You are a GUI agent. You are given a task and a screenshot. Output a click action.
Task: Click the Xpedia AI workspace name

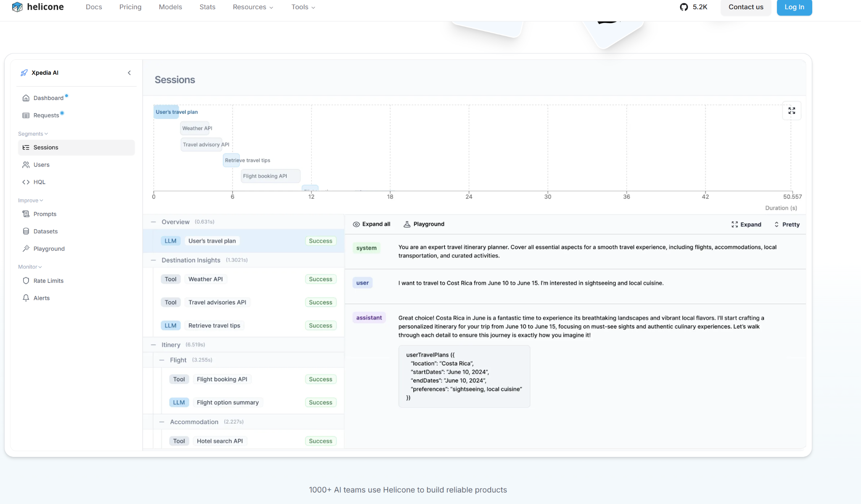coord(45,73)
